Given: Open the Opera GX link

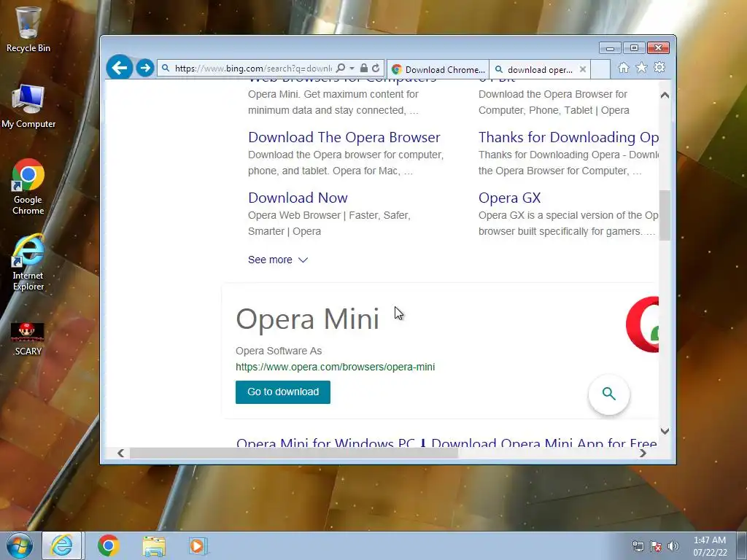Looking at the screenshot, I should pos(509,198).
